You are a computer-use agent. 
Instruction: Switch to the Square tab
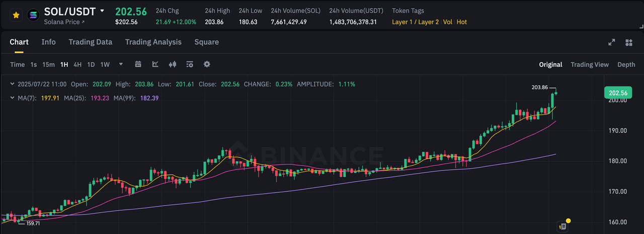tap(207, 42)
